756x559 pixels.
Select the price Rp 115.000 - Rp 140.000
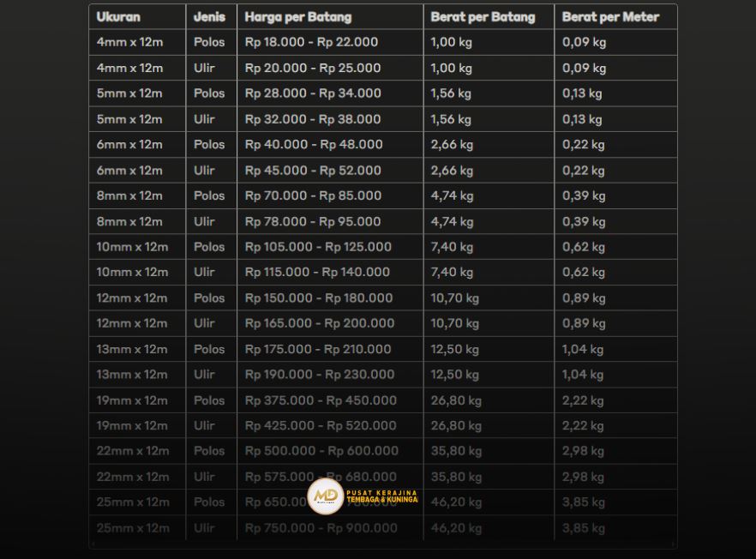[317, 272]
